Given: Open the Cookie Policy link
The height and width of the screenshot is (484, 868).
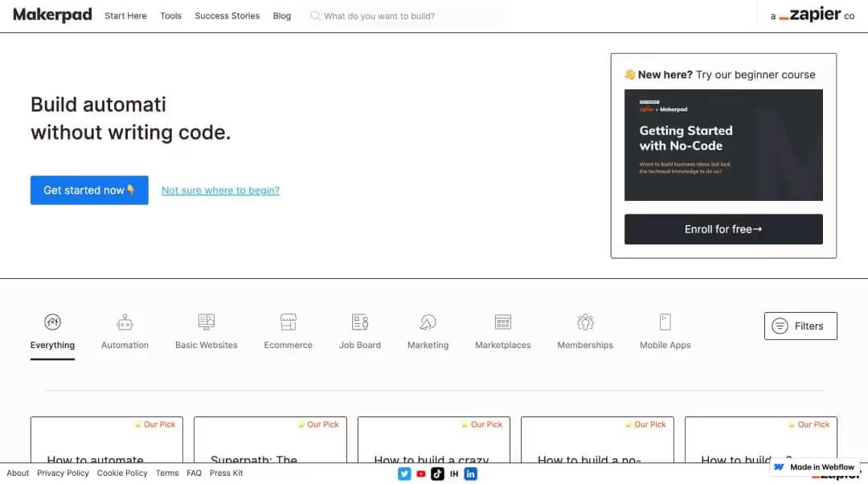Looking at the screenshot, I should coord(122,473).
